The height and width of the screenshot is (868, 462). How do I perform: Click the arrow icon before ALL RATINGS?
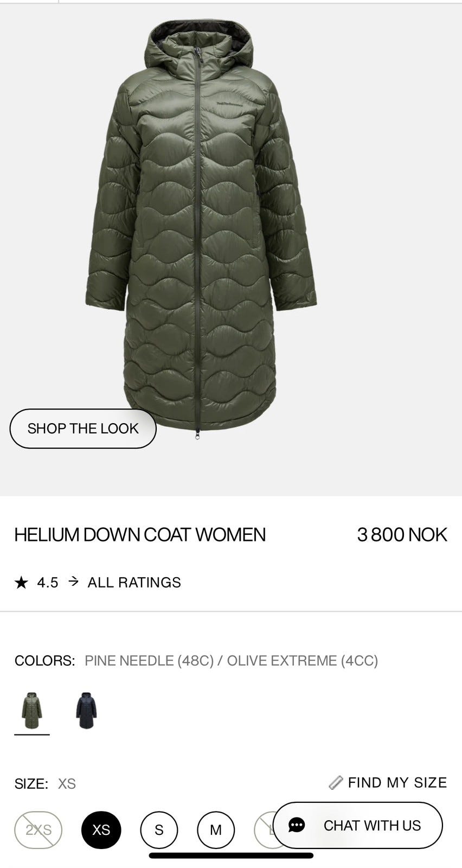74,582
